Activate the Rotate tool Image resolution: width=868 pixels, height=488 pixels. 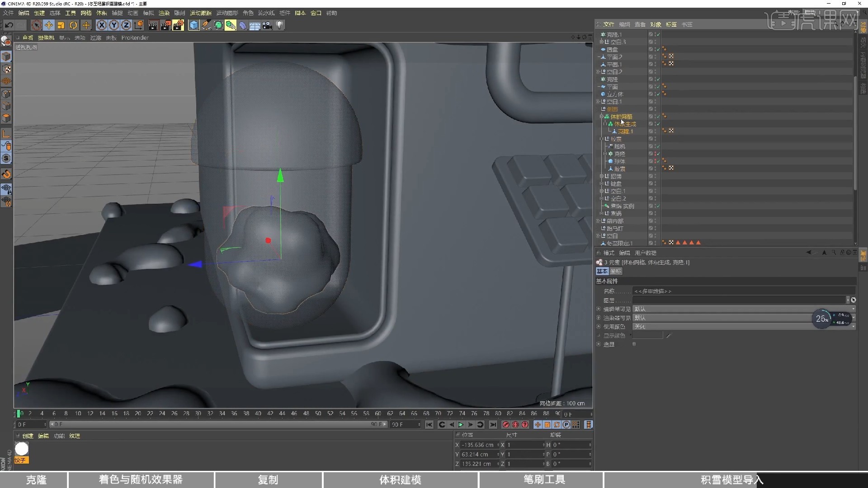click(73, 25)
